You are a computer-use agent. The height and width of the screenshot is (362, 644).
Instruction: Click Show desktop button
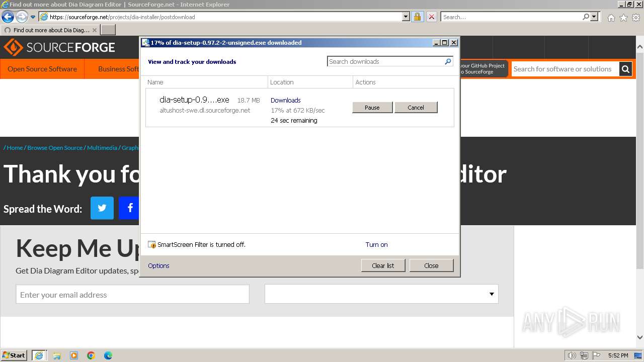[638, 355]
